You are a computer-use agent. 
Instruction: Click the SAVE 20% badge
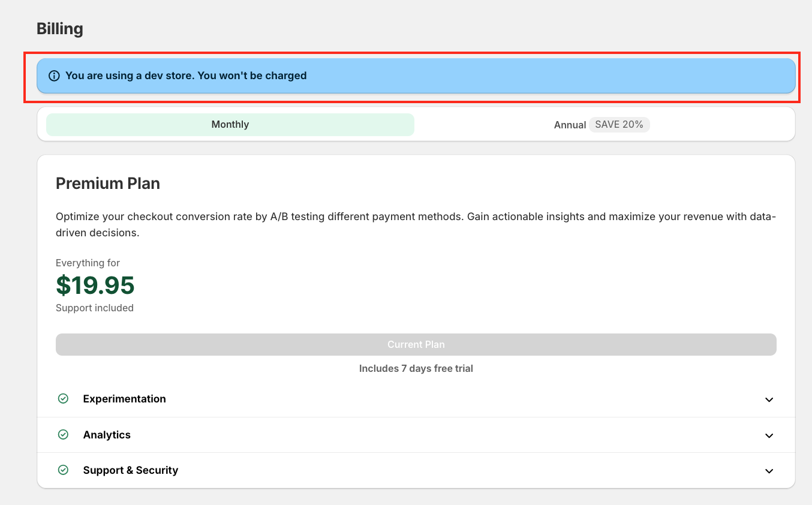[x=619, y=125]
